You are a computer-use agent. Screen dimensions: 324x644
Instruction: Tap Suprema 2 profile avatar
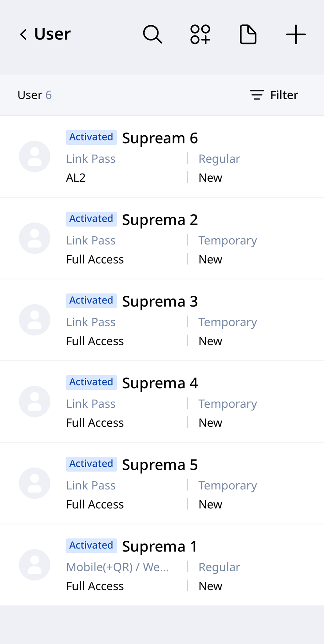pyautogui.click(x=35, y=238)
